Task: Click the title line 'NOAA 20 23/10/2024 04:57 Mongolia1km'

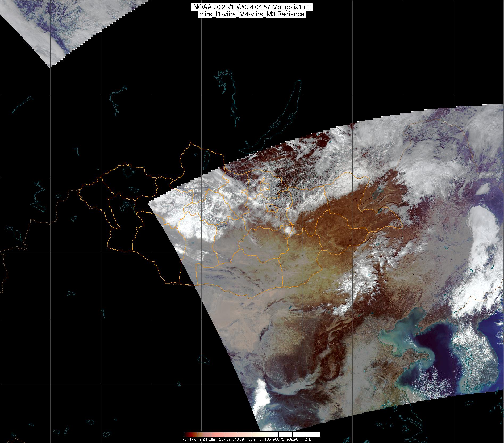Action: [x=252, y=7]
